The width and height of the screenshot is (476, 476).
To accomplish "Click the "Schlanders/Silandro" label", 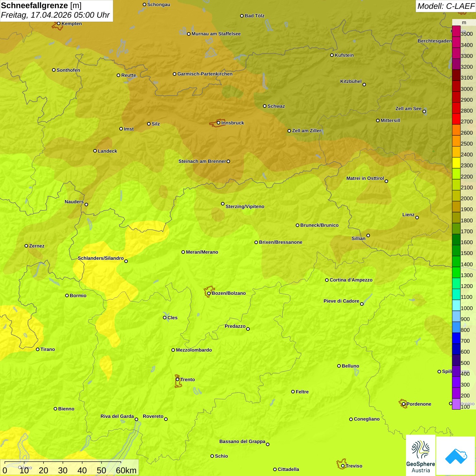I will pyautogui.click(x=101, y=258).
